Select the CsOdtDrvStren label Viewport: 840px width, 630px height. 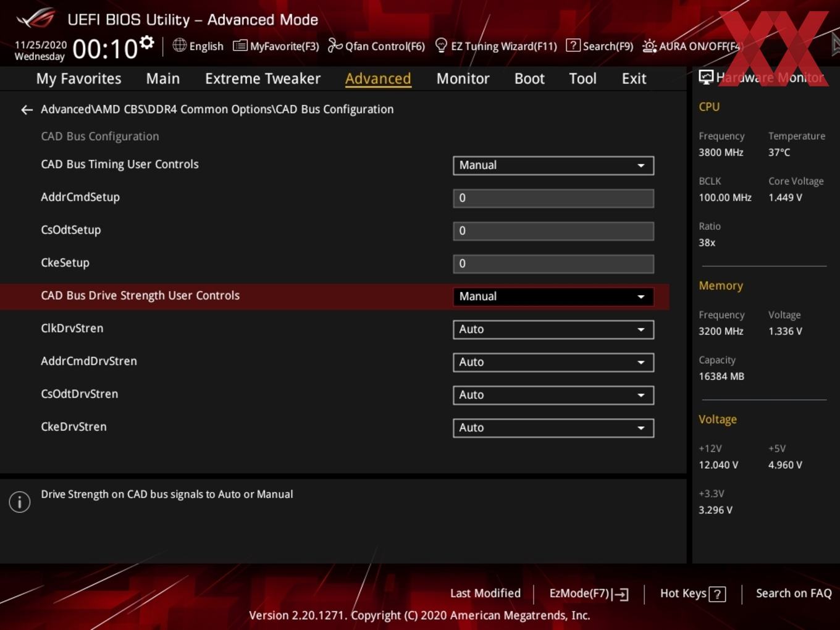click(79, 393)
